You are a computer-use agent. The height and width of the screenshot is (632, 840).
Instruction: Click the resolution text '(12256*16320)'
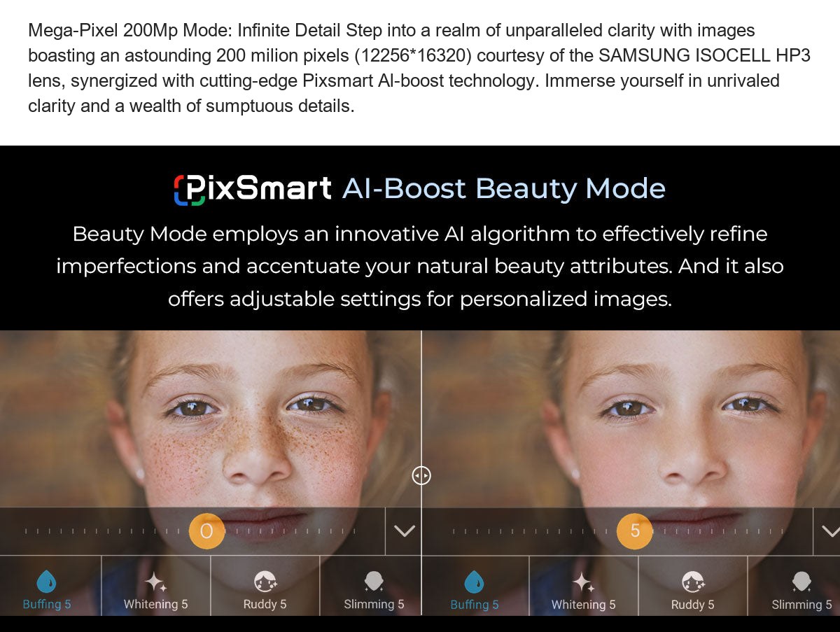coord(414,56)
